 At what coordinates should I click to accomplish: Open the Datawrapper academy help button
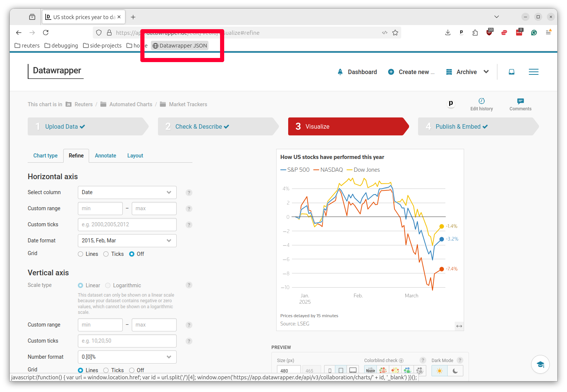pos(540,364)
